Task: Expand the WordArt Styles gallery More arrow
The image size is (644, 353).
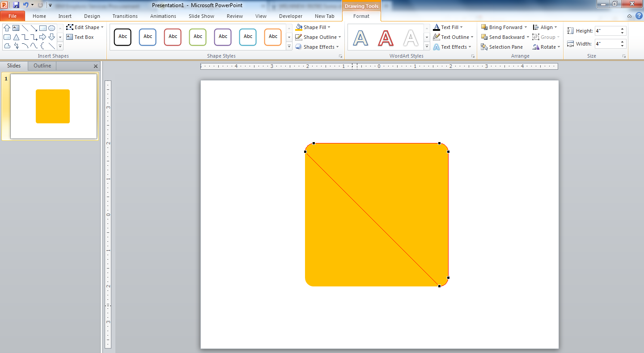Action: click(427, 46)
